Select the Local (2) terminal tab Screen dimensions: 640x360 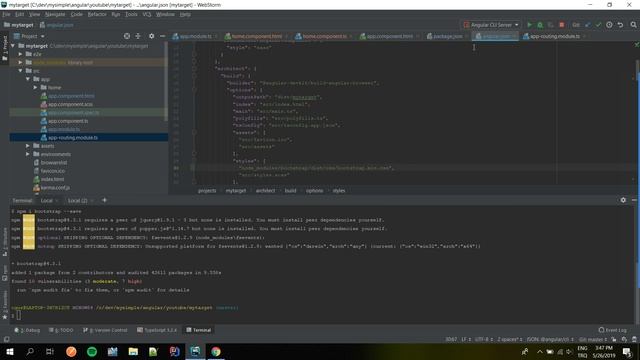78,200
